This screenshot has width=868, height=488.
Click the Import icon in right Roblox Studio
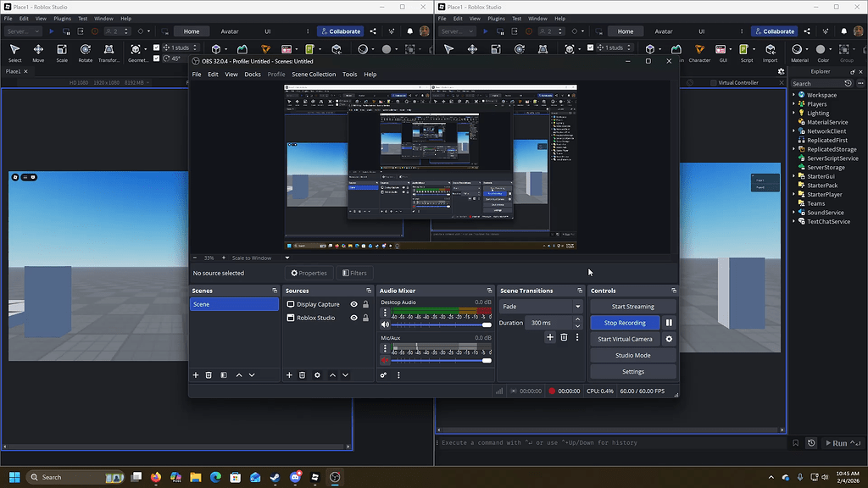pyautogui.click(x=770, y=53)
